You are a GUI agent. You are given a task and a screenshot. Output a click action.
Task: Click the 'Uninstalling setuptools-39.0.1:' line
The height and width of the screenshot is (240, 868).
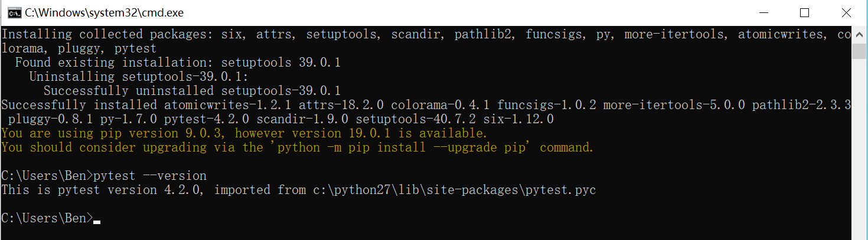[139, 77]
